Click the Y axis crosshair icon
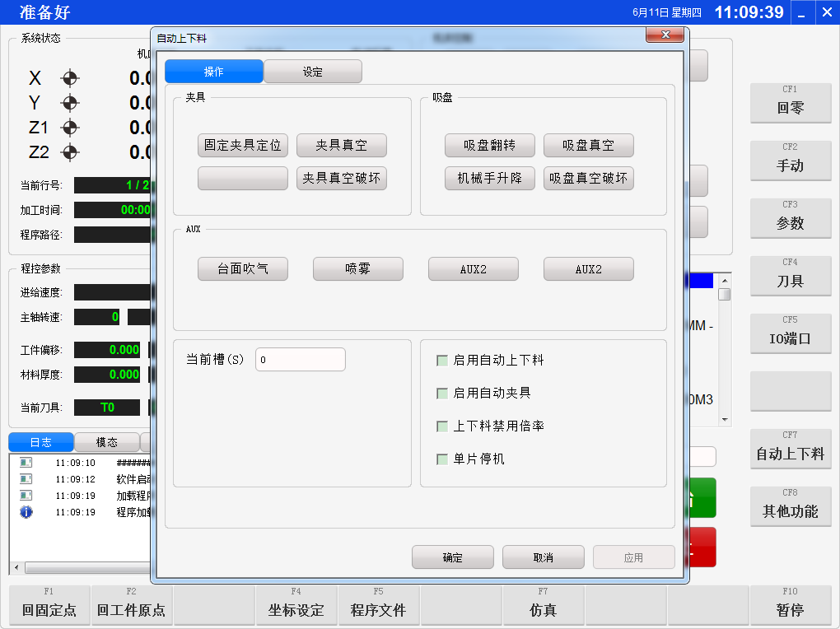840x629 pixels. coord(70,103)
